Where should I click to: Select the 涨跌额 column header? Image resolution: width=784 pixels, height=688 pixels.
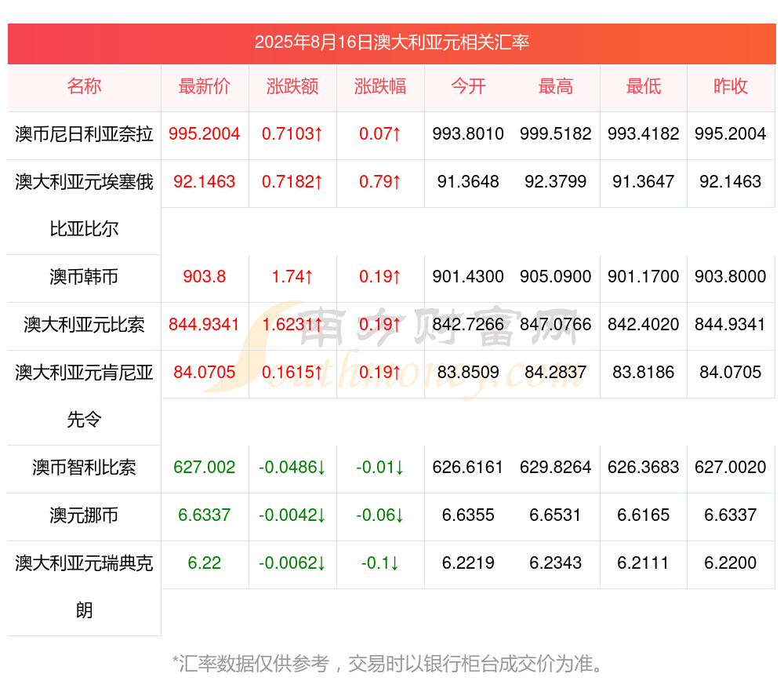pos(292,86)
